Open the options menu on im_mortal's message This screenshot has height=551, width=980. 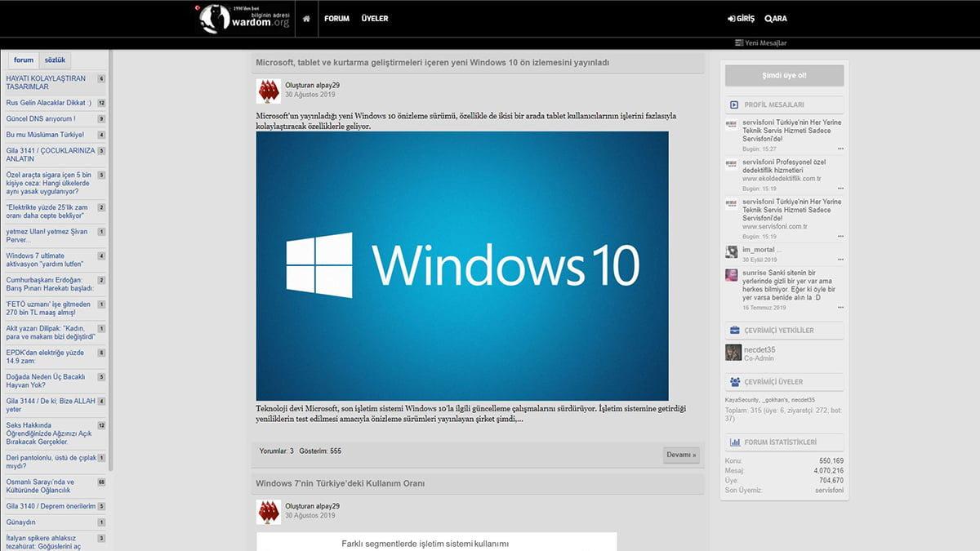[840, 260]
